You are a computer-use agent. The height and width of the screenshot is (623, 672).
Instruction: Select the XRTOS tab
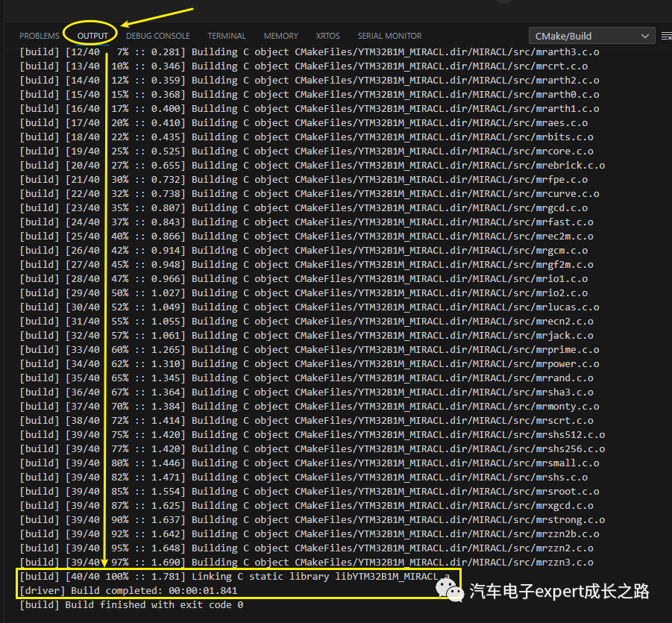click(328, 36)
